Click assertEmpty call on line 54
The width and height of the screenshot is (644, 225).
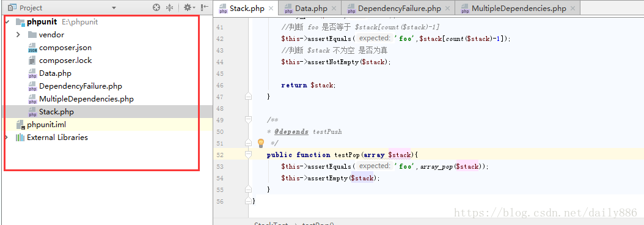pos(329,178)
